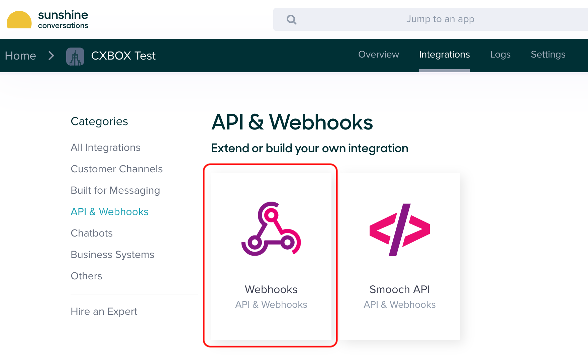Select the API & Webhooks category in sidebar
Viewport: 588px width, 364px height.
point(110,212)
